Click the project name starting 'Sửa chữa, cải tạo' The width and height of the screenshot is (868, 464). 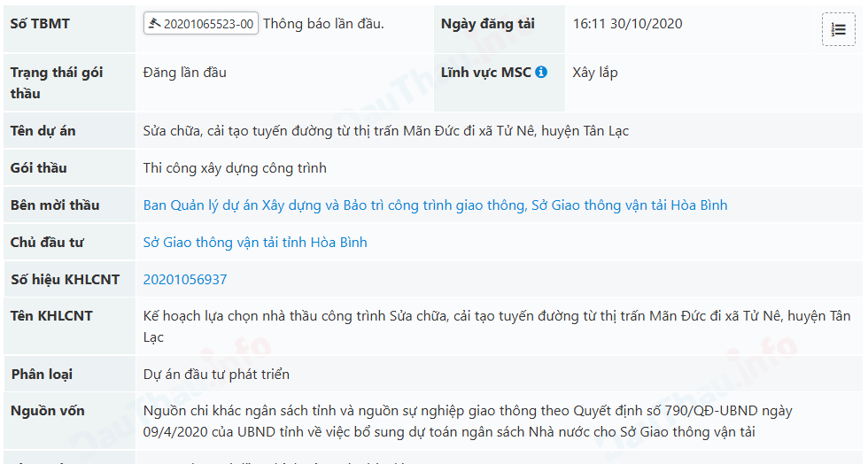(x=386, y=131)
